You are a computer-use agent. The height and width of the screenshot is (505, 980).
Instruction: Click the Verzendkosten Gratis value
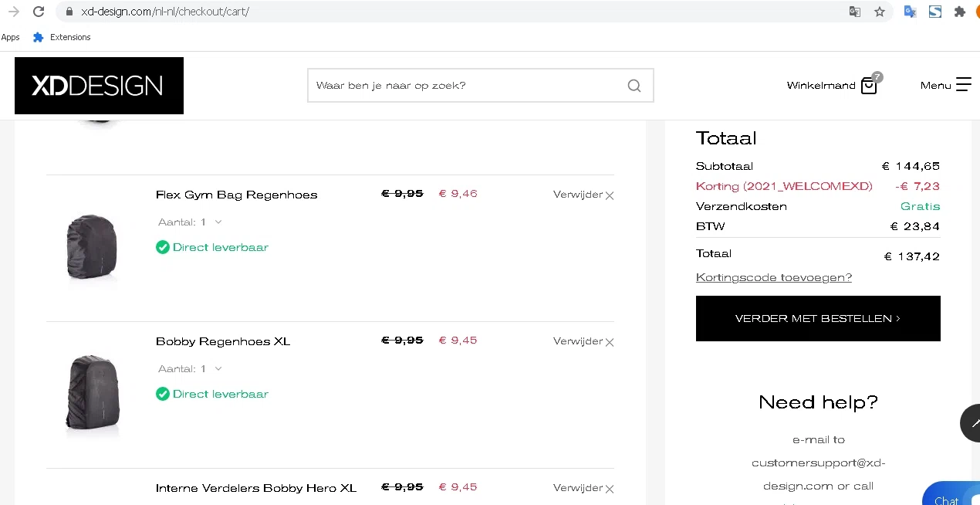[x=921, y=206]
